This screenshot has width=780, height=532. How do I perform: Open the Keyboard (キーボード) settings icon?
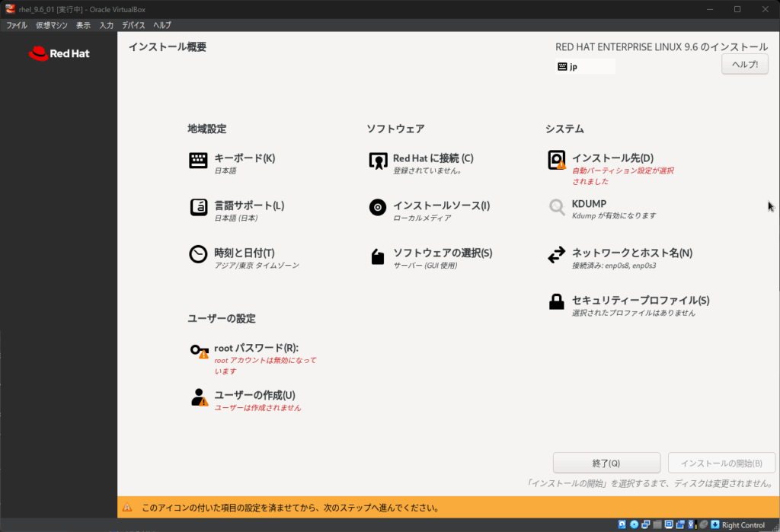click(x=198, y=161)
